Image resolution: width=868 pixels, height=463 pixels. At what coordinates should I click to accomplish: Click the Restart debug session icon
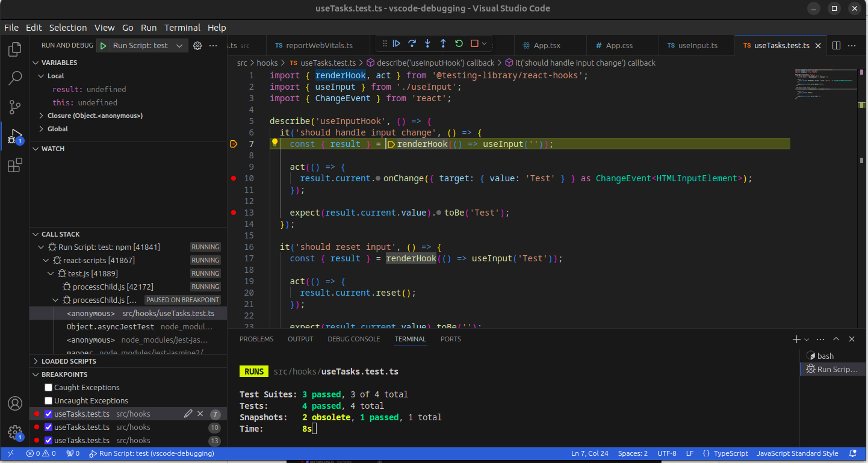click(459, 43)
